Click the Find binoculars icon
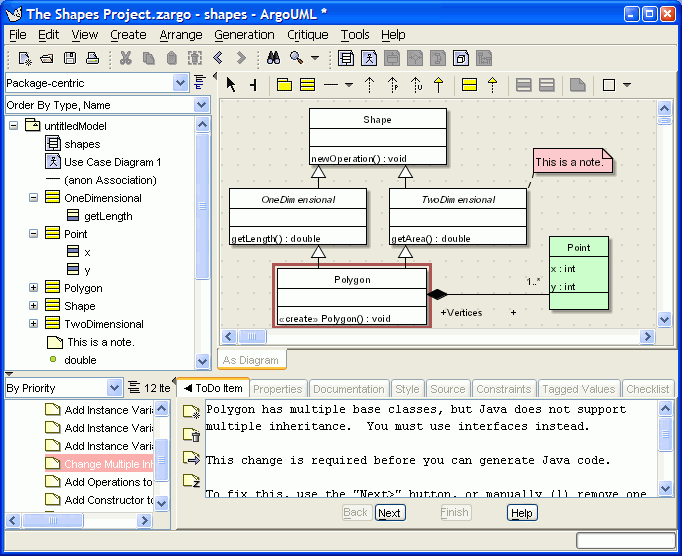 pyautogui.click(x=272, y=58)
